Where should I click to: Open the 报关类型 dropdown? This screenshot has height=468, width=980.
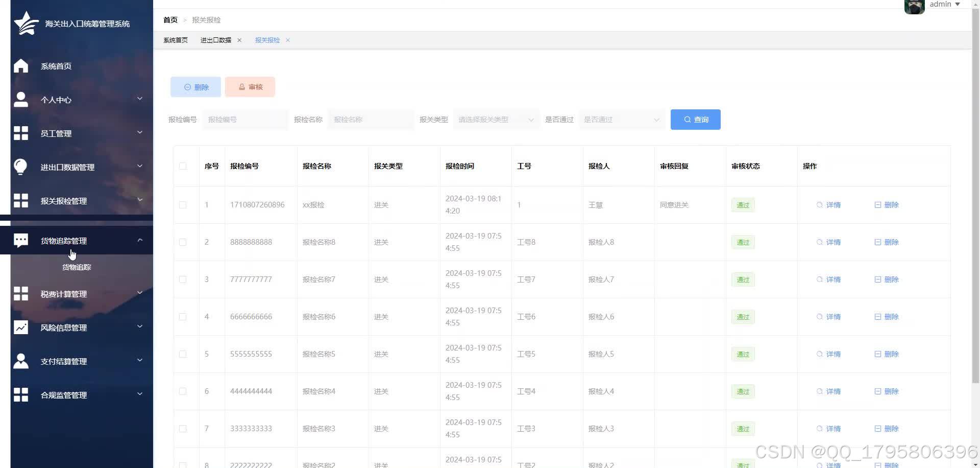(496, 120)
